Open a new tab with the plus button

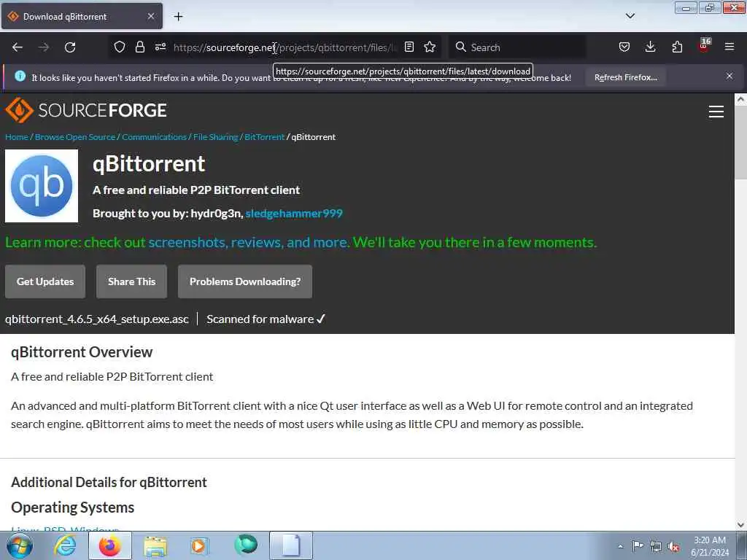click(178, 17)
